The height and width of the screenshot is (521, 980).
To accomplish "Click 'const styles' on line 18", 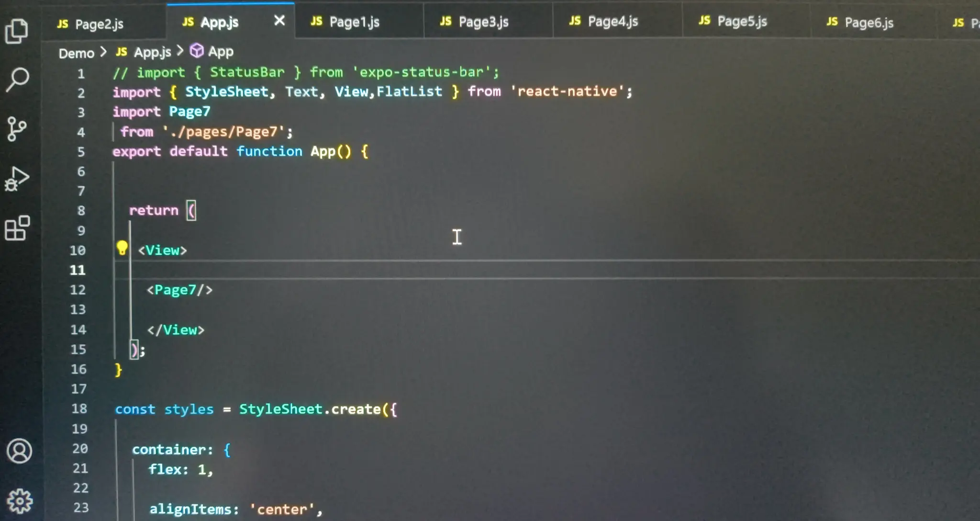I will 164,409.
